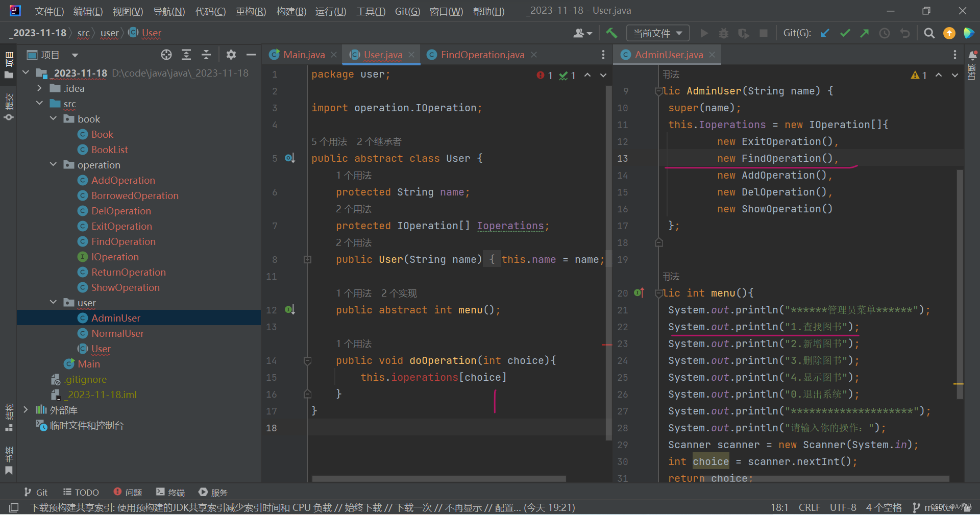The height and width of the screenshot is (515, 980).
Task: Click the Stop square icon
Action: pos(764,33)
